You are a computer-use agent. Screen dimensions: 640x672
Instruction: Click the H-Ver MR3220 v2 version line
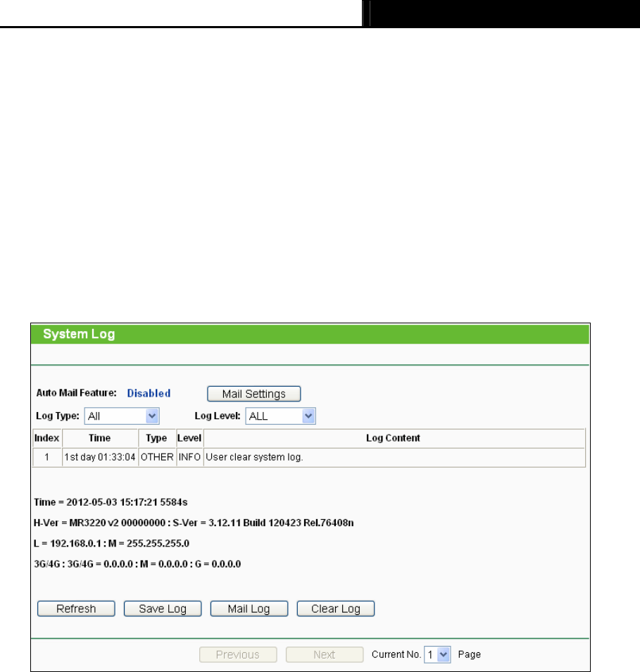[194, 523]
